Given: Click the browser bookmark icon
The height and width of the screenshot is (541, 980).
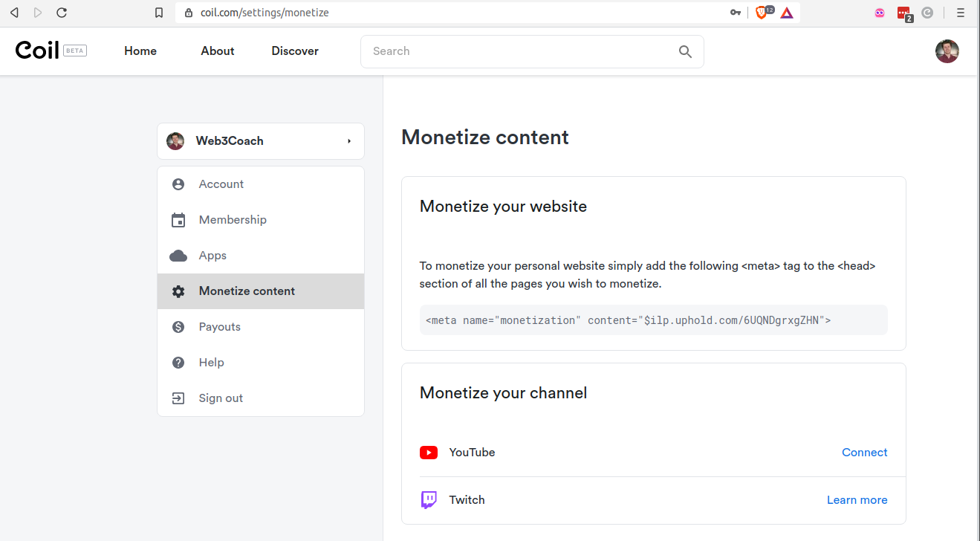Looking at the screenshot, I should (x=158, y=13).
